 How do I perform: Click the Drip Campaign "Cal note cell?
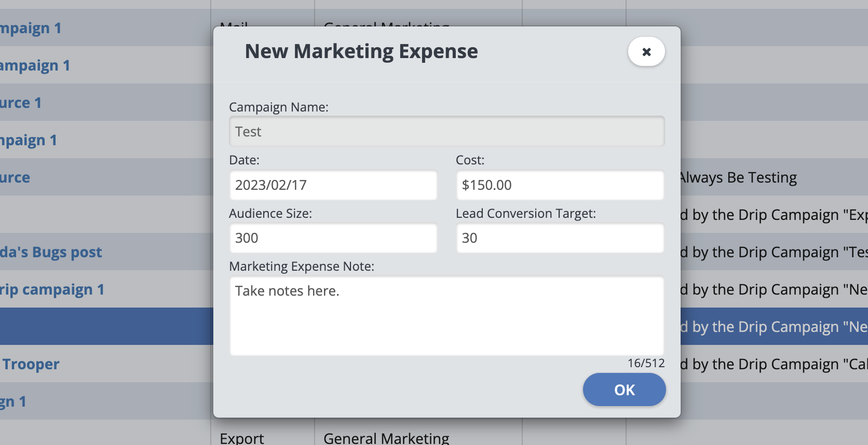pos(774,364)
